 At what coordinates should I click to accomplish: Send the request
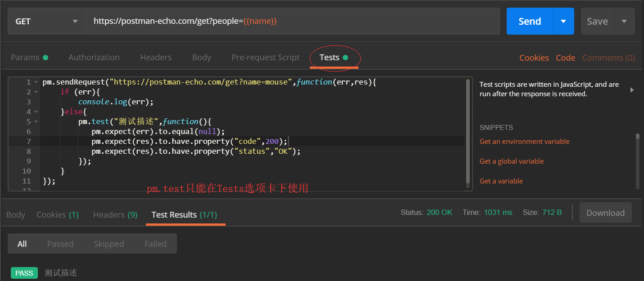(530, 21)
